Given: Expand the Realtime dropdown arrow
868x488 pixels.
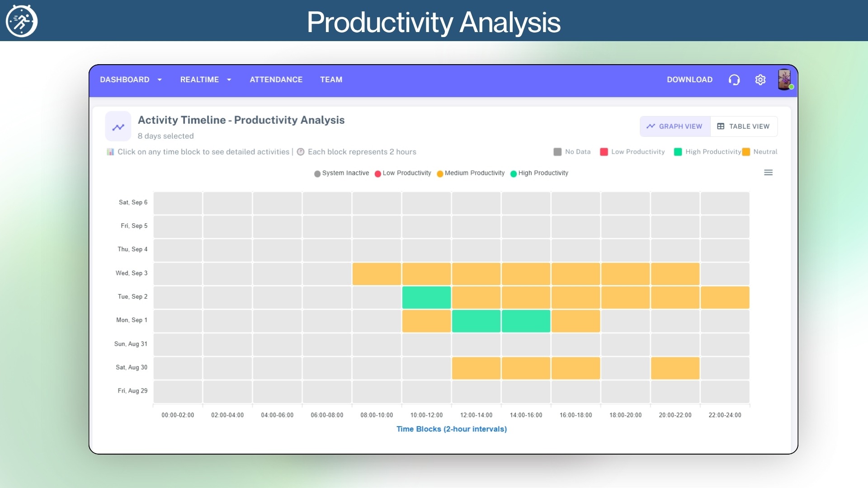Looking at the screenshot, I should point(229,80).
